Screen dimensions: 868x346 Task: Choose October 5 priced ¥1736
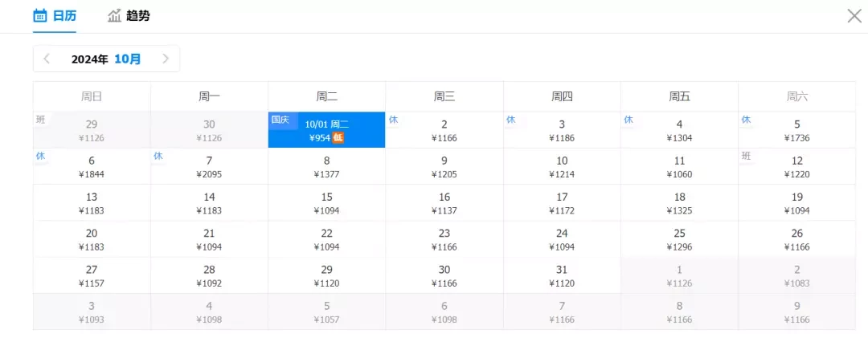tap(797, 130)
